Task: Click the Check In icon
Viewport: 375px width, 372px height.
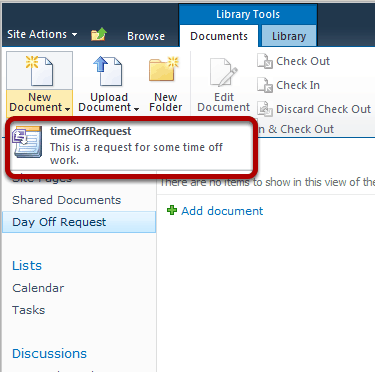Action: coord(265,85)
